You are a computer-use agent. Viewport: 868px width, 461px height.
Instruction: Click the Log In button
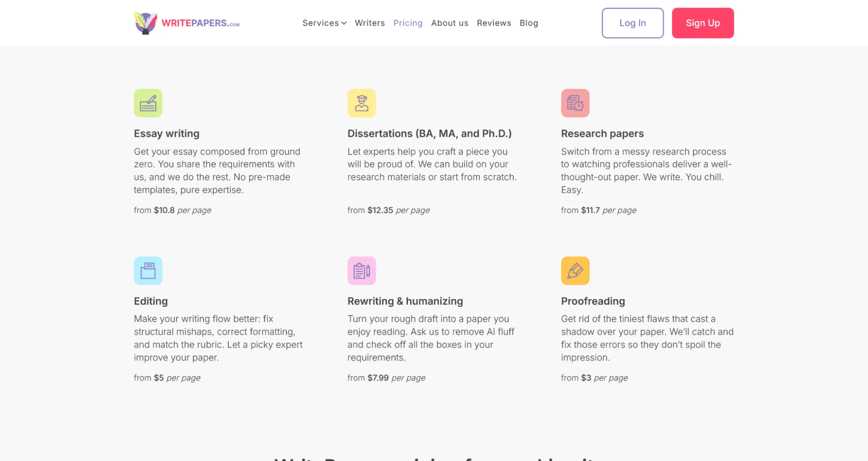pyautogui.click(x=632, y=23)
